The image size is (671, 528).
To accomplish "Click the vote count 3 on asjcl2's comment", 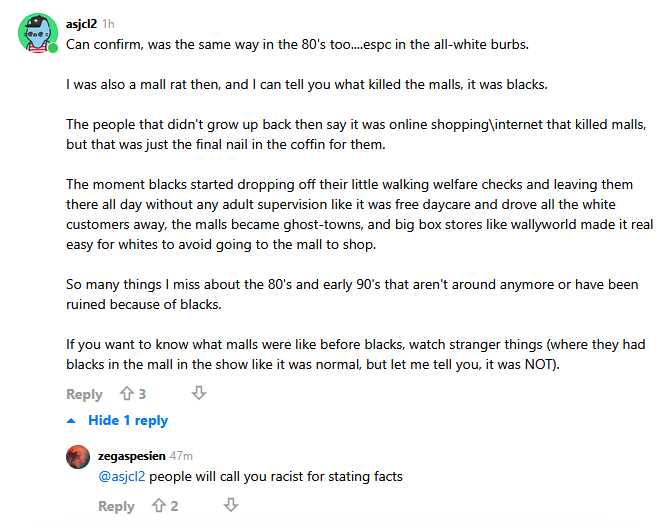I will pyautogui.click(x=142, y=394).
